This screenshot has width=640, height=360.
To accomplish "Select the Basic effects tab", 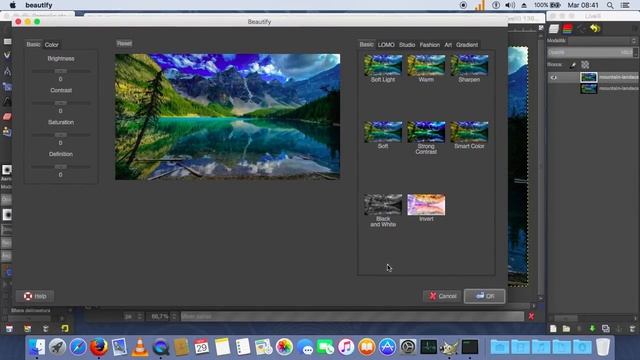I will [367, 44].
